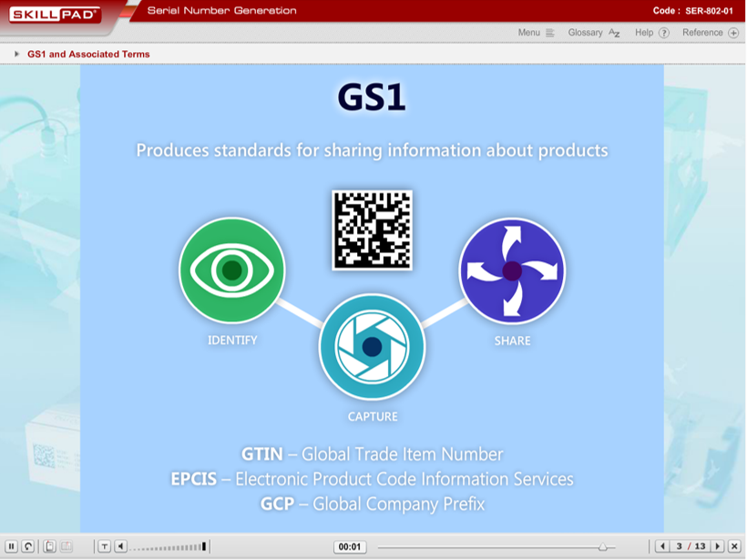The height and width of the screenshot is (560, 747).
Task: Go to the previous page
Action: [x=662, y=546]
